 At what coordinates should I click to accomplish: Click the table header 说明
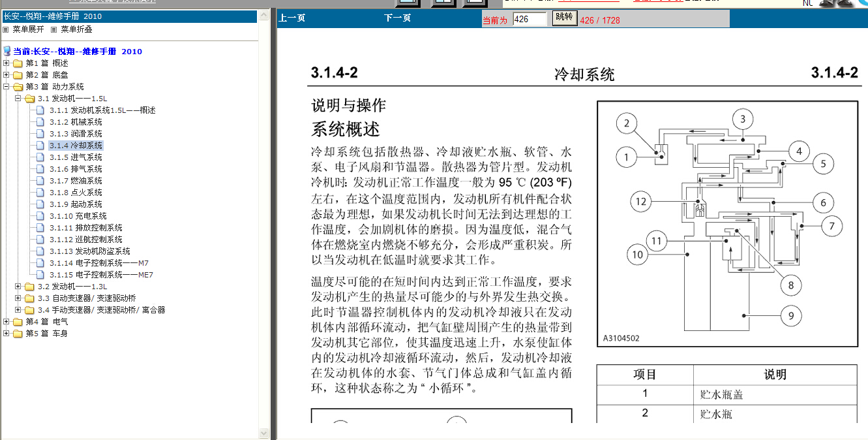(775, 375)
